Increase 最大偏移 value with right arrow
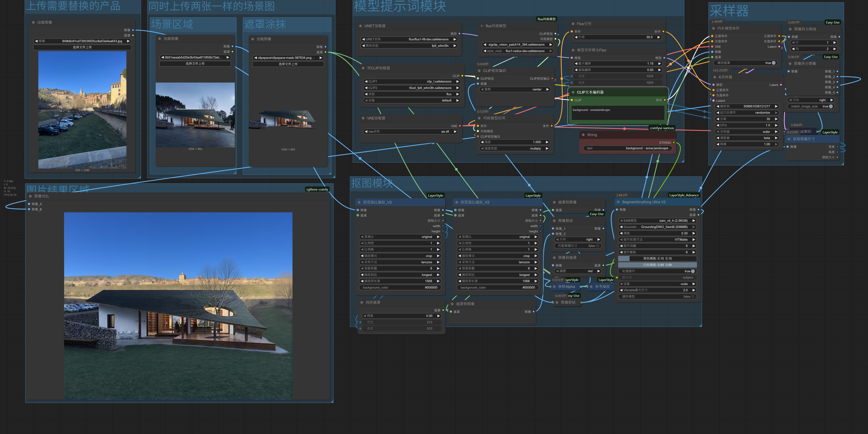868x434 pixels. pos(659,63)
